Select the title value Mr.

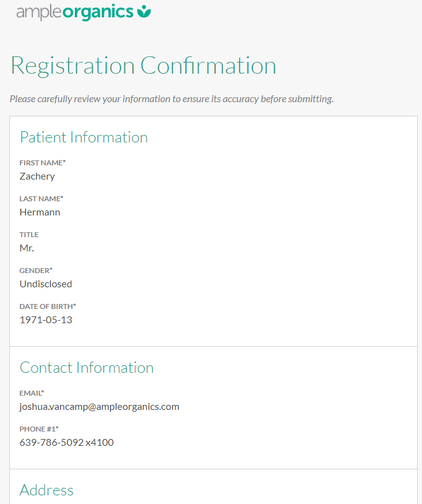(27, 248)
